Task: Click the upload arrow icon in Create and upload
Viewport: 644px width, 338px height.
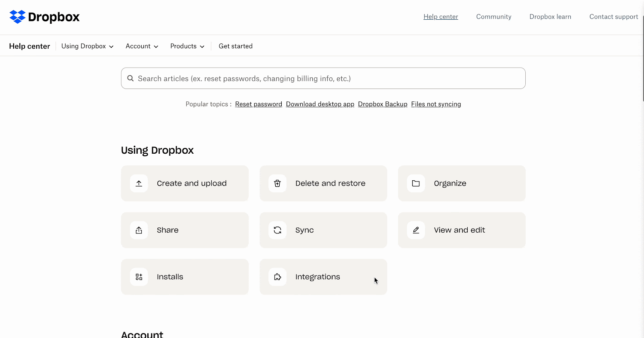Action: click(139, 183)
